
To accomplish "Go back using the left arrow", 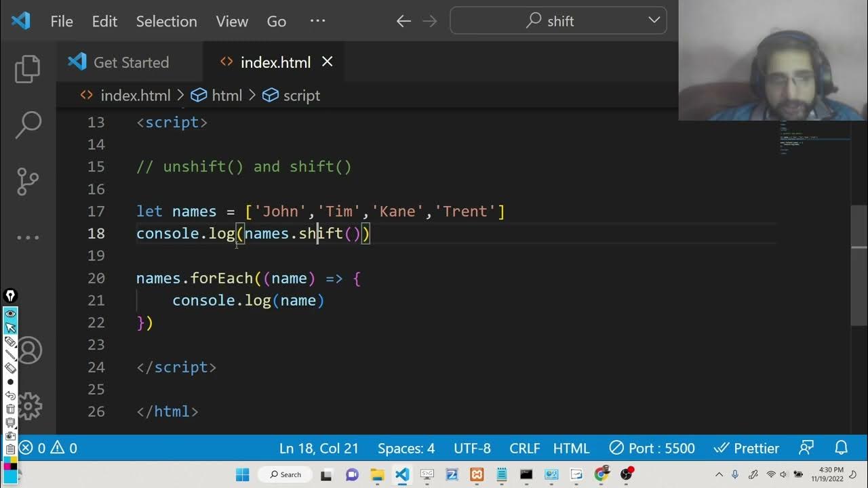I will coord(403,21).
